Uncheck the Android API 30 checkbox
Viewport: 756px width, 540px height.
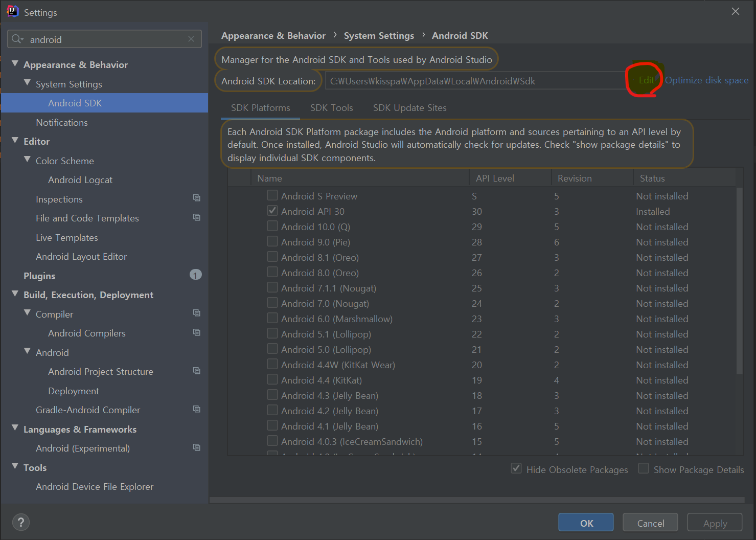(272, 211)
